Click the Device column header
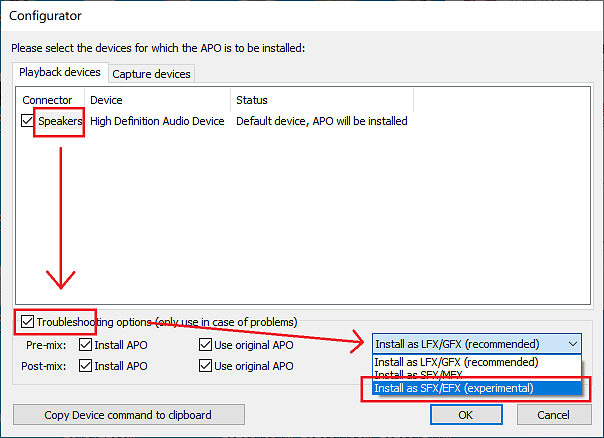The image size is (604, 438). pyautogui.click(x=106, y=100)
